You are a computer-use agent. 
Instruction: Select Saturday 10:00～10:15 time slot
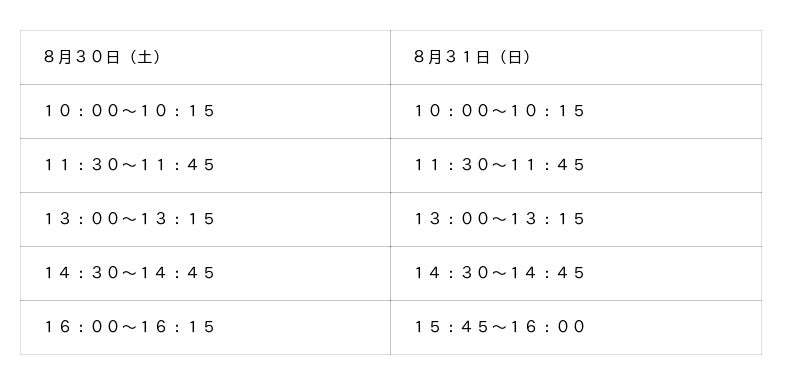(x=205, y=111)
